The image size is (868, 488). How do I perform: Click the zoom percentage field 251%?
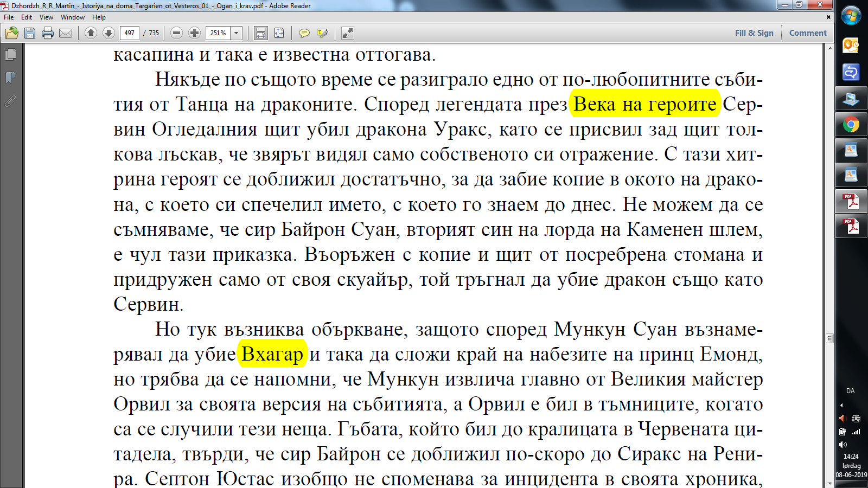tap(218, 33)
